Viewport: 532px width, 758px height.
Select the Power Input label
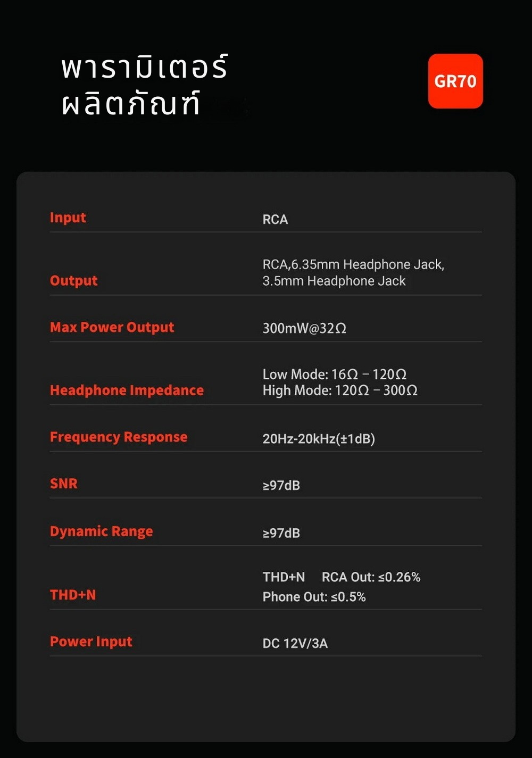[91, 642]
